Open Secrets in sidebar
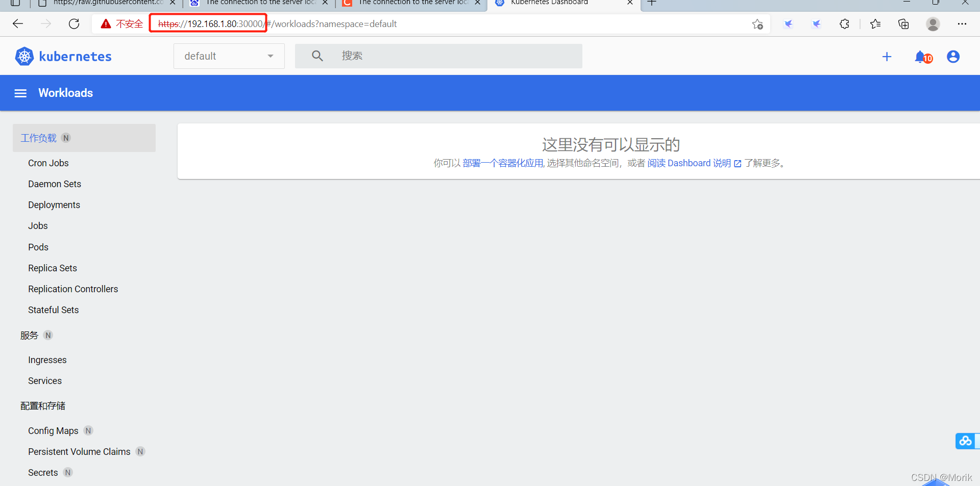The width and height of the screenshot is (980, 486). coord(43,473)
